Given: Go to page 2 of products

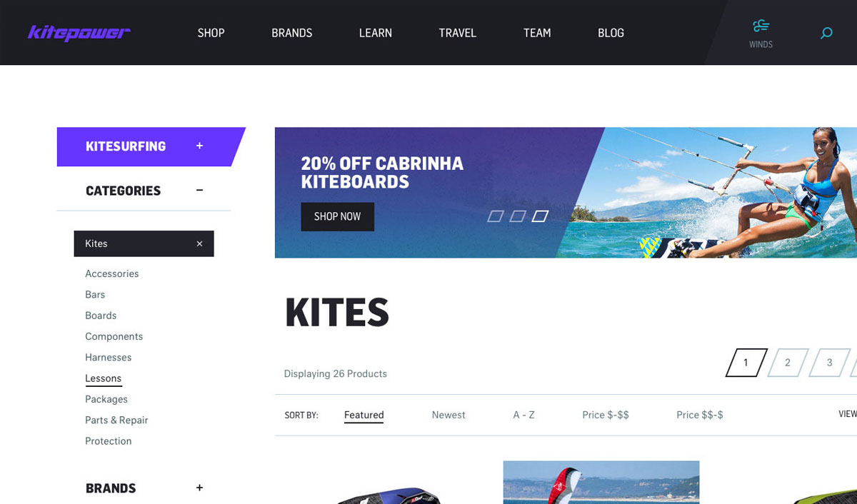Looking at the screenshot, I should tap(788, 363).
